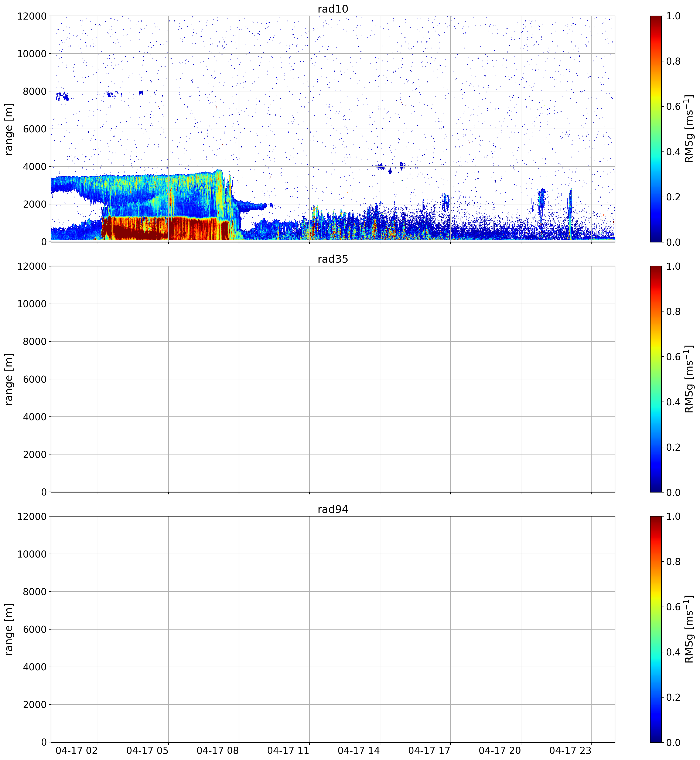Click the "rad10" plot title

click(x=332, y=9)
